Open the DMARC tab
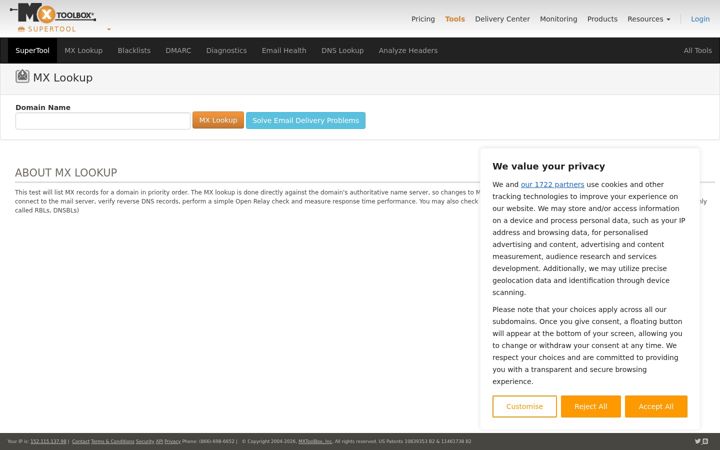The image size is (720, 450). (x=178, y=51)
